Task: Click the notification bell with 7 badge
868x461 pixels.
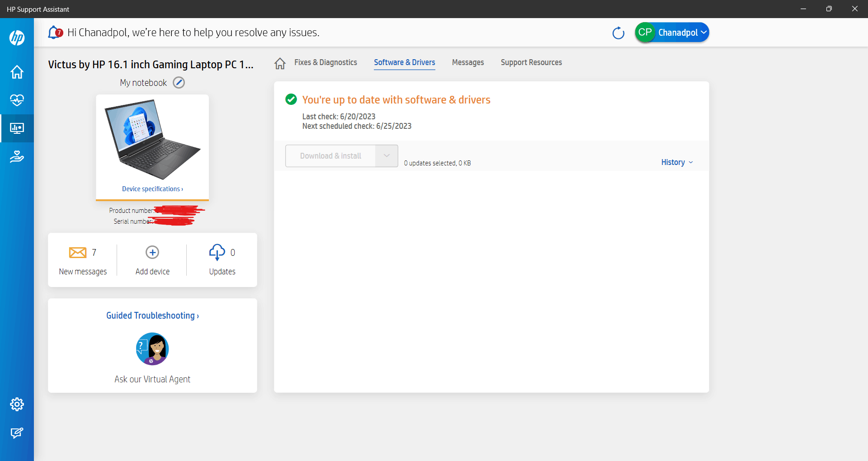Action: pyautogui.click(x=55, y=33)
